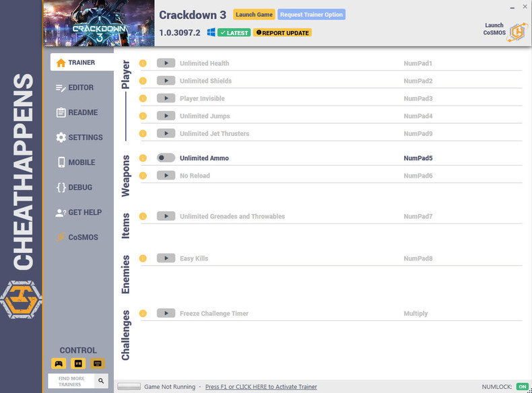Click the NumPad6 hotkey for No Reload

[x=418, y=176]
